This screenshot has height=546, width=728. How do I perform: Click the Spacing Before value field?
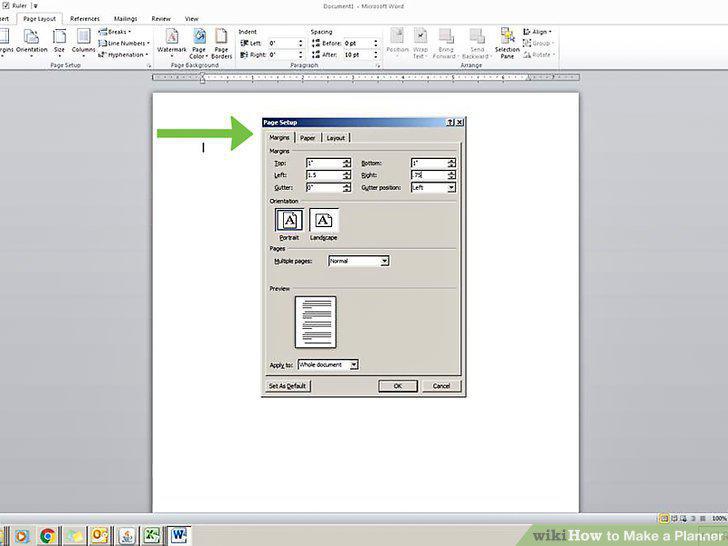[x=358, y=43]
